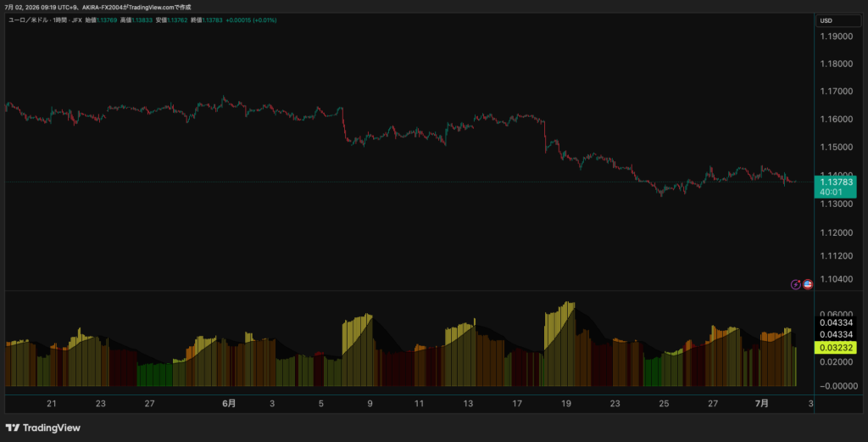Click the −0.00000 indicator axis label
The image size is (868, 442).
click(837, 386)
